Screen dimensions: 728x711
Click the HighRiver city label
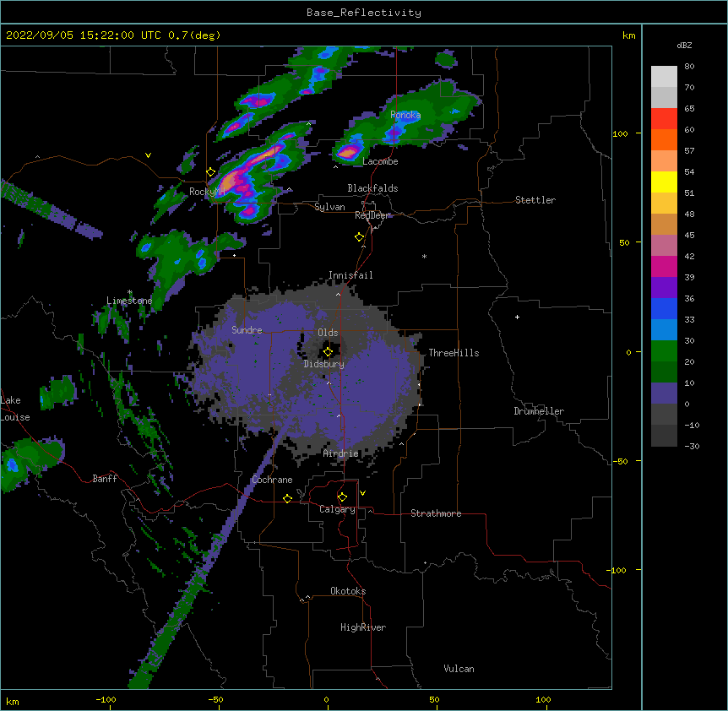363,627
